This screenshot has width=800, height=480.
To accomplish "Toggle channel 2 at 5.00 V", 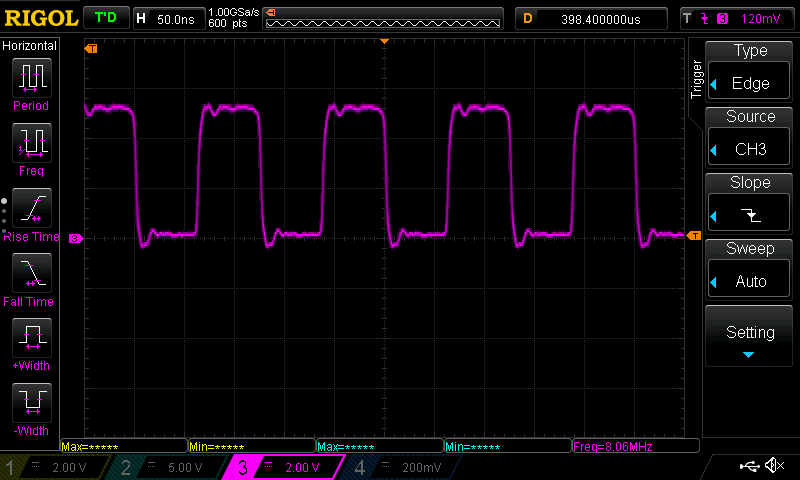I will (168, 467).
